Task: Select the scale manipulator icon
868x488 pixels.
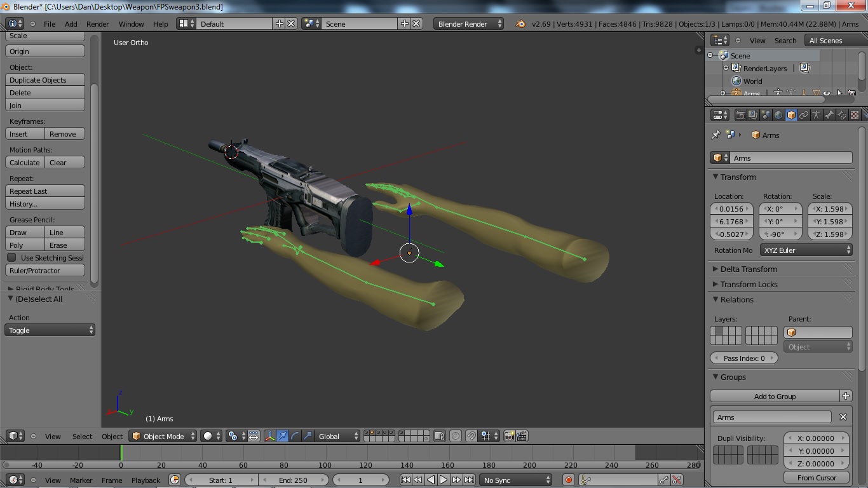Action: coord(308,436)
